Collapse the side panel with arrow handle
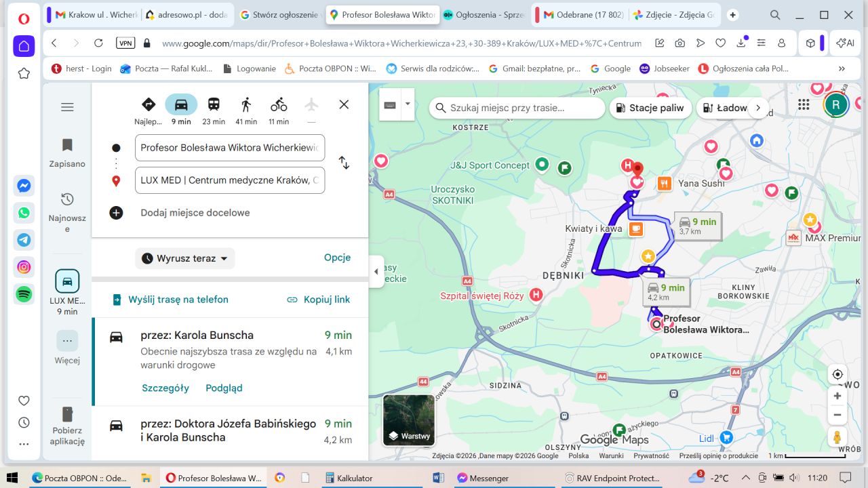 tap(376, 272)
